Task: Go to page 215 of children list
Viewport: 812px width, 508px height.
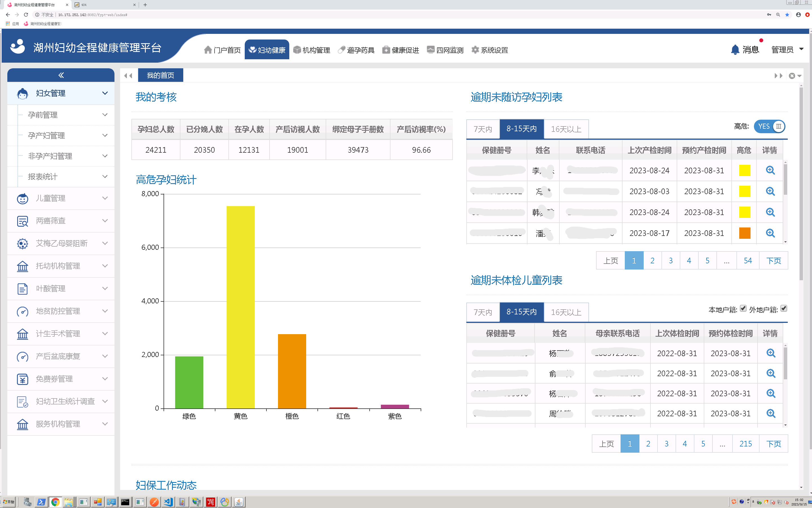Action: point(745,444)
